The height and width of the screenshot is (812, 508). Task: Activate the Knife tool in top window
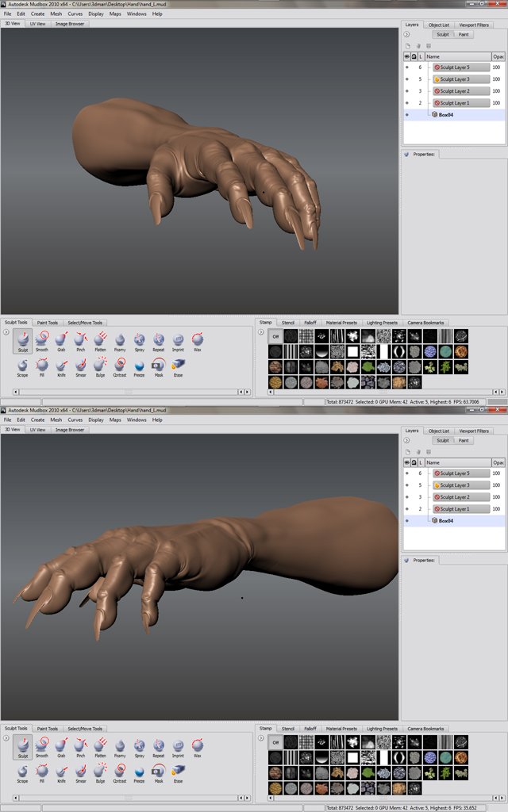61,366
